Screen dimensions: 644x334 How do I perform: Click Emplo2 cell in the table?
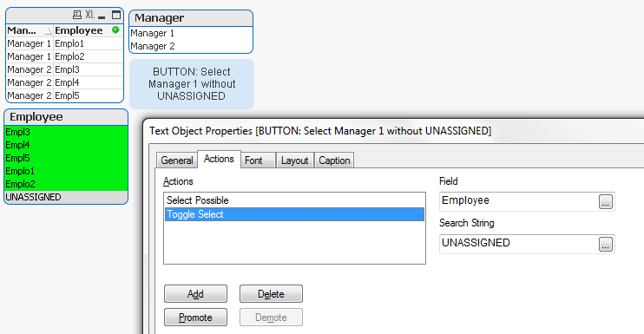(x=89, y=56)
